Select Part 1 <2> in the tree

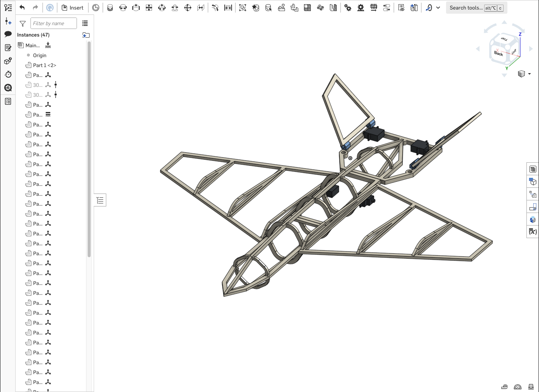(x=45, y=65)
